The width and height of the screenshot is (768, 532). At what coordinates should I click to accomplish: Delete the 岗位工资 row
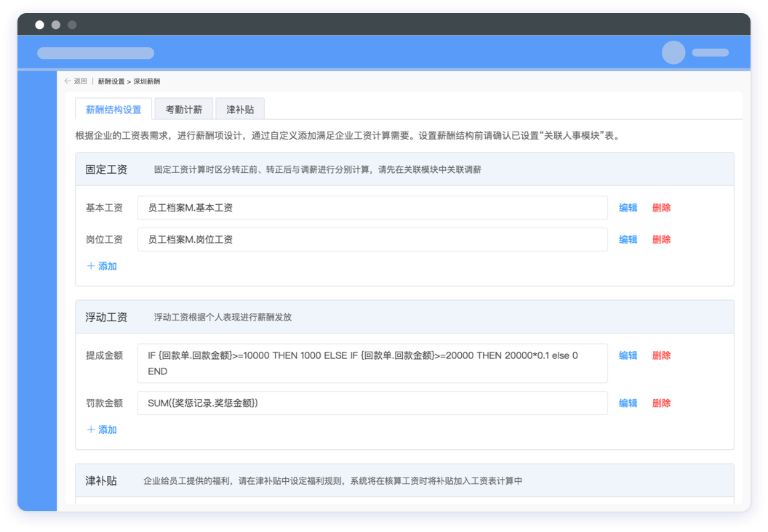(661, 239)
